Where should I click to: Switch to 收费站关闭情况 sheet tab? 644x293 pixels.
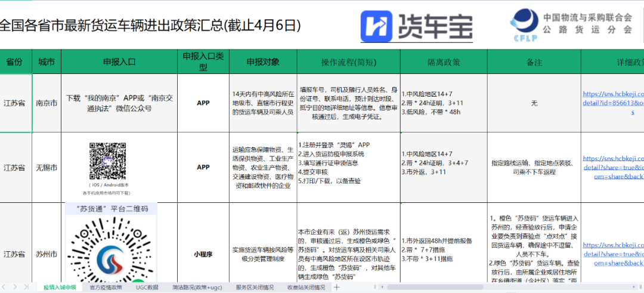click(x=306, y=288)
